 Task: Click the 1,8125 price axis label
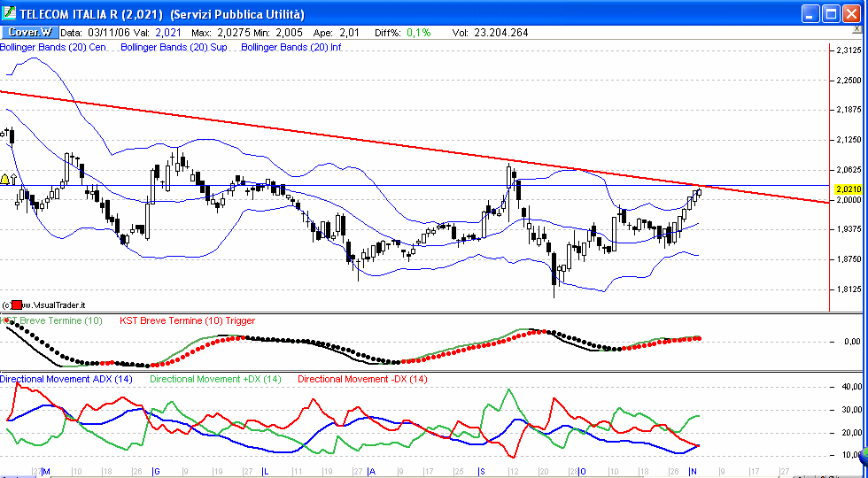click(x=849, y=289)
